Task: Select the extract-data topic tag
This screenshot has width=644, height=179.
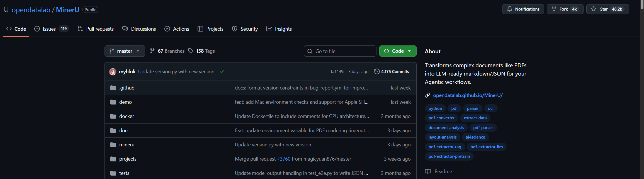Action: click(475, 118)
